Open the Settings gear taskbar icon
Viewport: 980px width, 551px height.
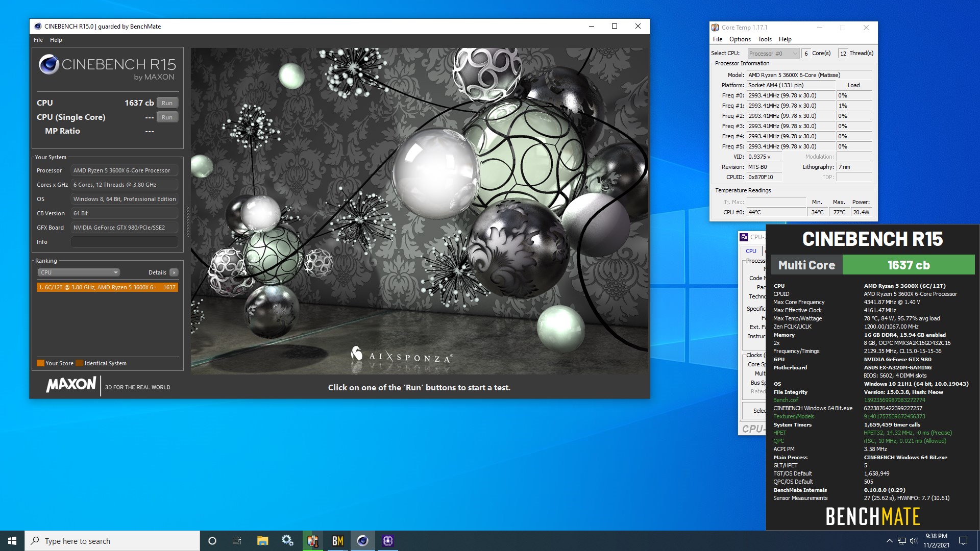pyautogui.click(x=287, y=541)
